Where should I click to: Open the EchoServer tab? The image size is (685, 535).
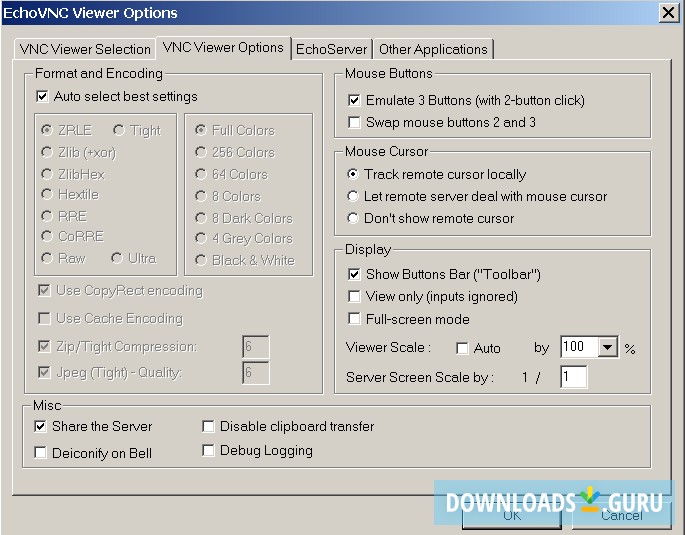(331, 49)
